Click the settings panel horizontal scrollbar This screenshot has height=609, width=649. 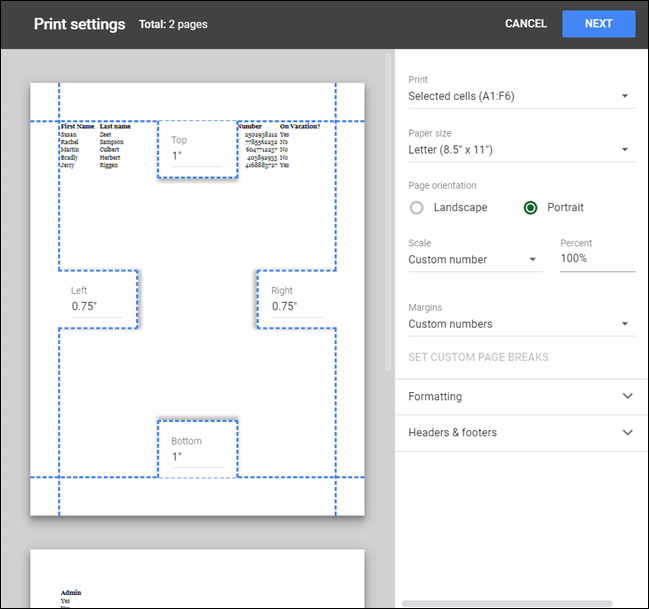pos(518,604)
